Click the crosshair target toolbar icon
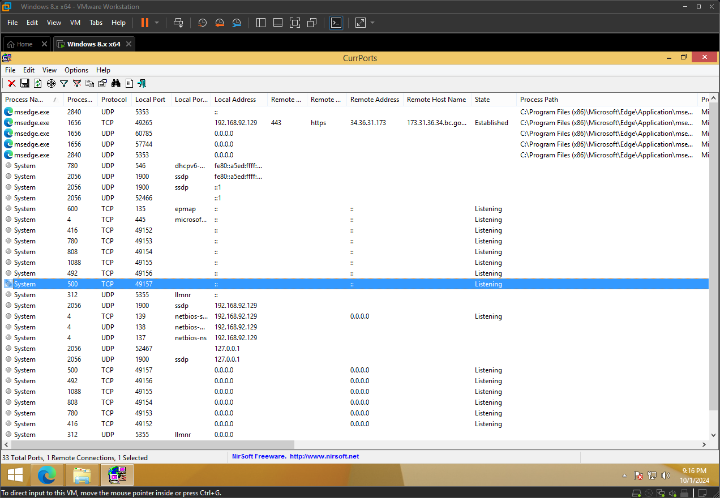720x498 pixels. (x=51, y=84)
